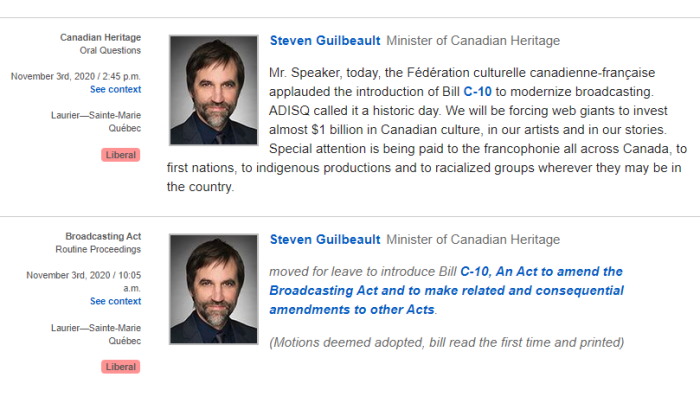The height and width of the screenshot is (403, 700).
Task: Click See context under November 3rd 2:45 p.m.
Action: click(116, 89)
